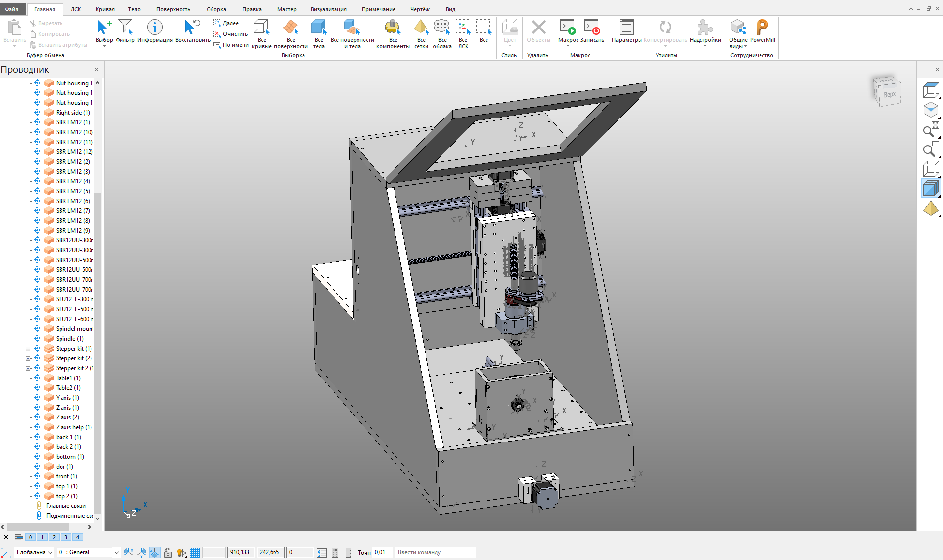Open the Макрос dropdown arrow
The height and width of the screenshot is (560, 943).
(568, 46)
